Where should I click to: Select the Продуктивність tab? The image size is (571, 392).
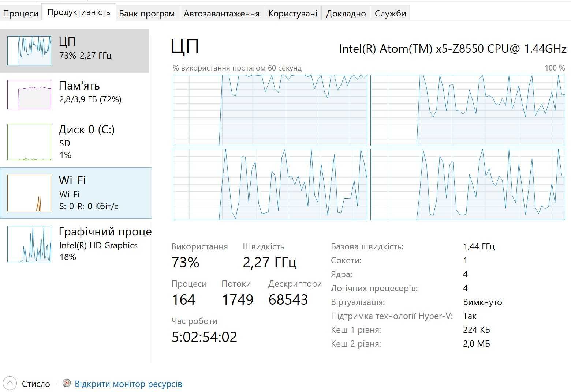[79, 12]
